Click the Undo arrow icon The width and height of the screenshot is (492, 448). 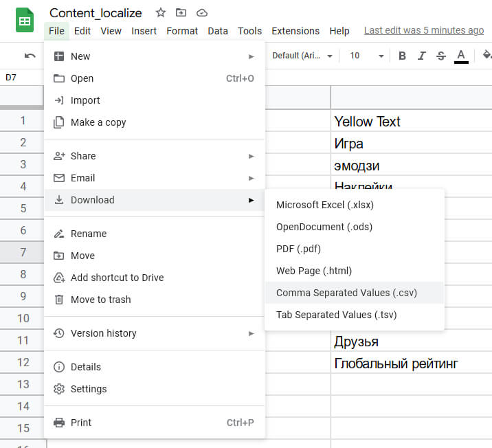point(30,56)
